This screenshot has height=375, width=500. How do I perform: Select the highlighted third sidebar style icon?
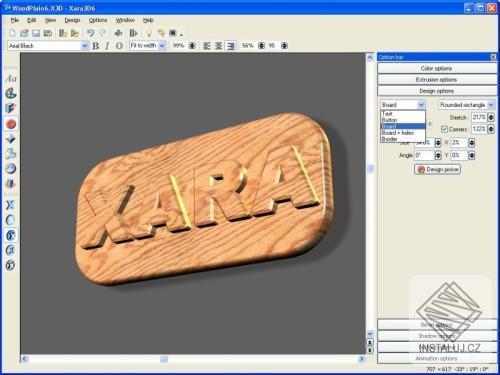(11, 235)
